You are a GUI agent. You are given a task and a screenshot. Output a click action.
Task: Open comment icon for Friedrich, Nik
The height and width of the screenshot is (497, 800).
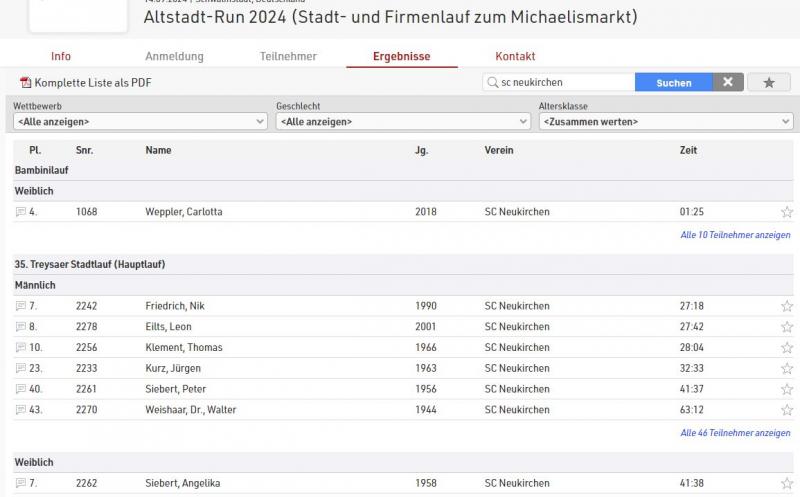(21, 306)
